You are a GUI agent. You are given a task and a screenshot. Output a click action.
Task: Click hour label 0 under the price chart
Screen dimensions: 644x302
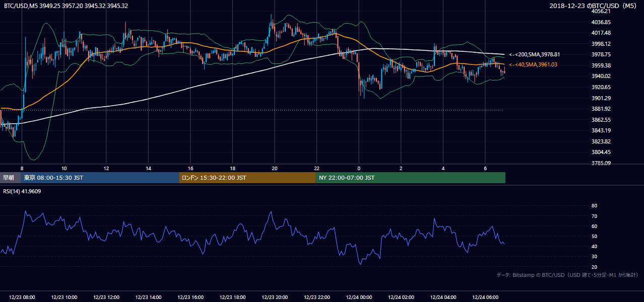point(359,168)
